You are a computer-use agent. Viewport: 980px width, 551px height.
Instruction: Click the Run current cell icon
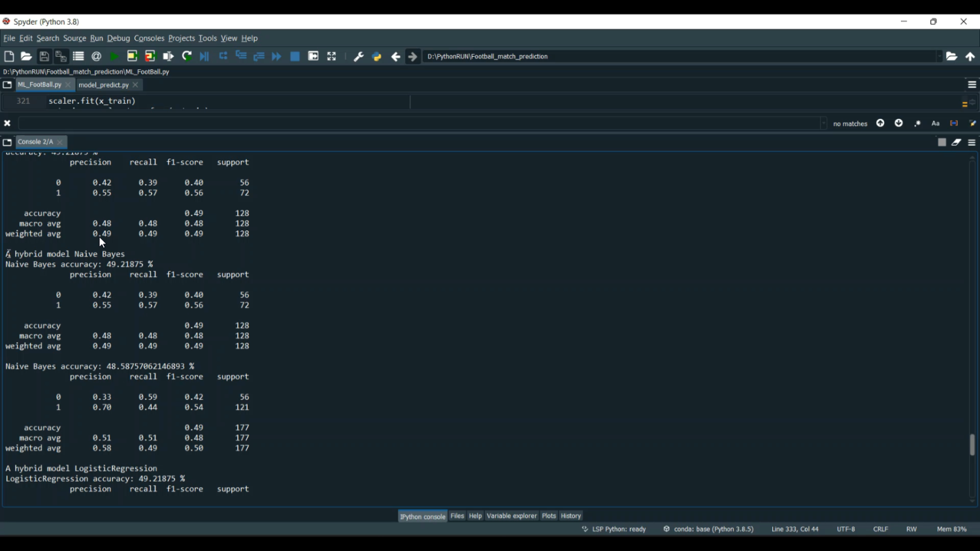coord(132,57)
